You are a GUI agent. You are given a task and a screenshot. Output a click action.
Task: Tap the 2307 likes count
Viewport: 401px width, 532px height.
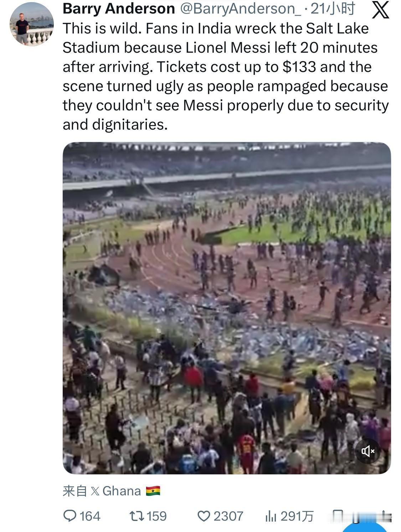click(228, 516)
